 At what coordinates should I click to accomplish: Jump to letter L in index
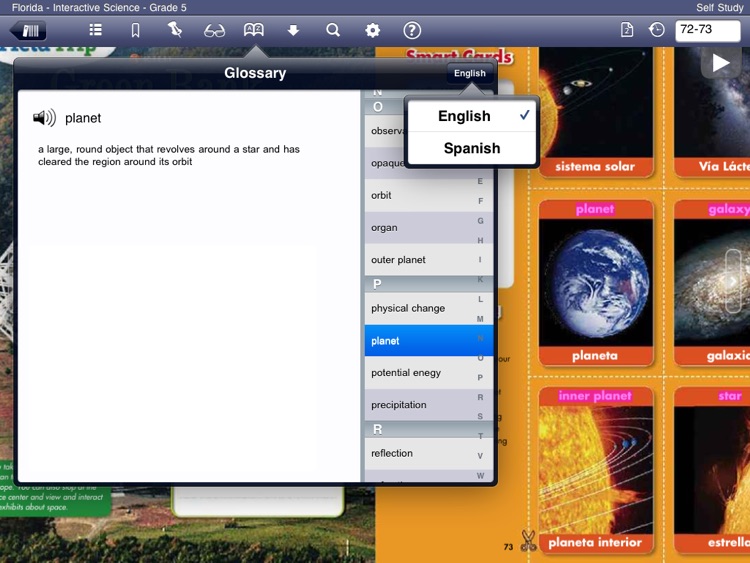[x=480, y=299]
